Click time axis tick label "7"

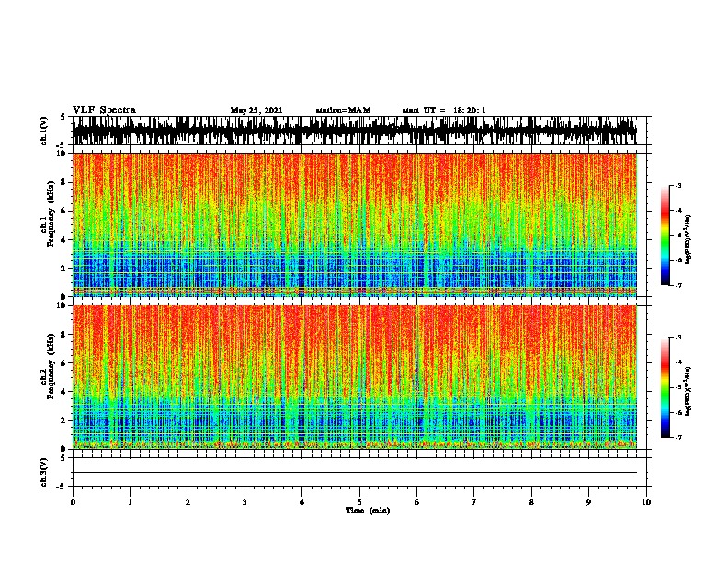[474, 502]
